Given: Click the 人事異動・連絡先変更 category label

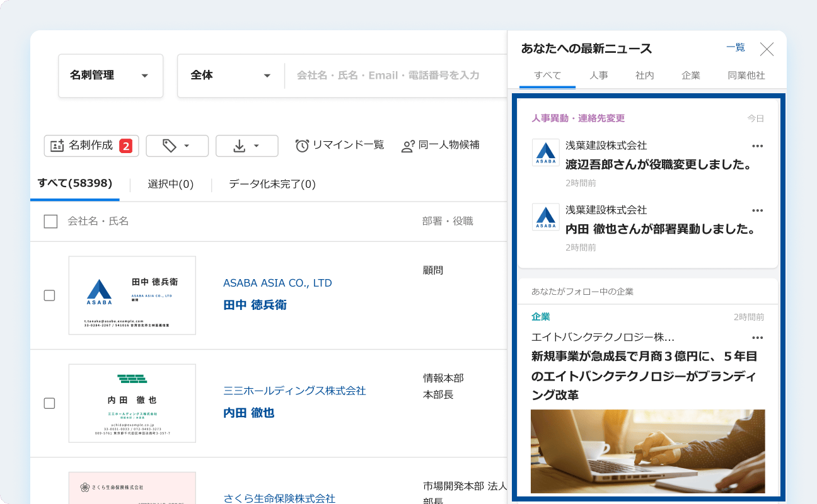Looking at the screenshot, I should [x=578, y=118].
